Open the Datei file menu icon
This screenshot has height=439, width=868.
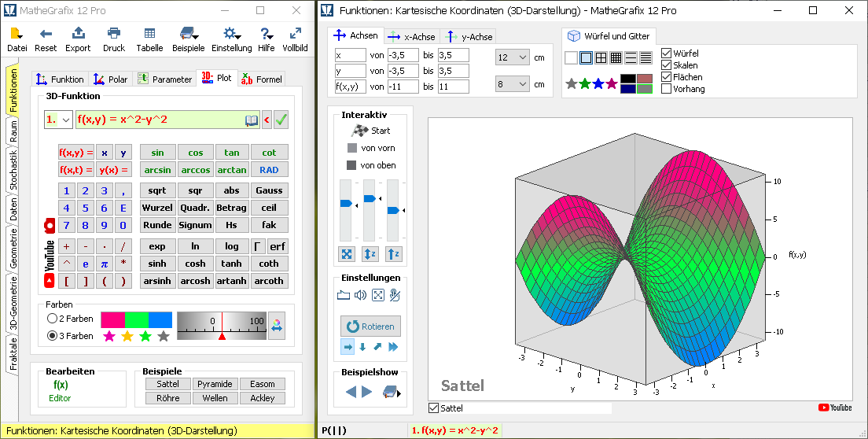pos(16,34)
